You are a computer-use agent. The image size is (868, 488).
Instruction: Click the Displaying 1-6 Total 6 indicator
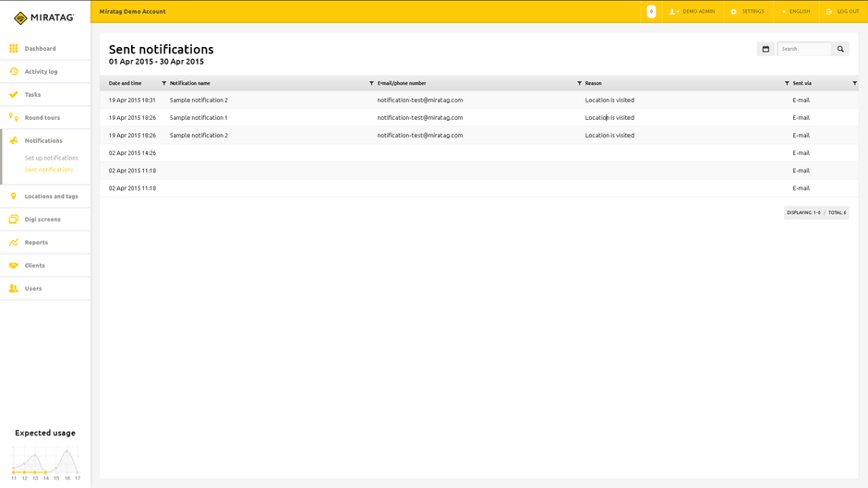pos(816,212)
